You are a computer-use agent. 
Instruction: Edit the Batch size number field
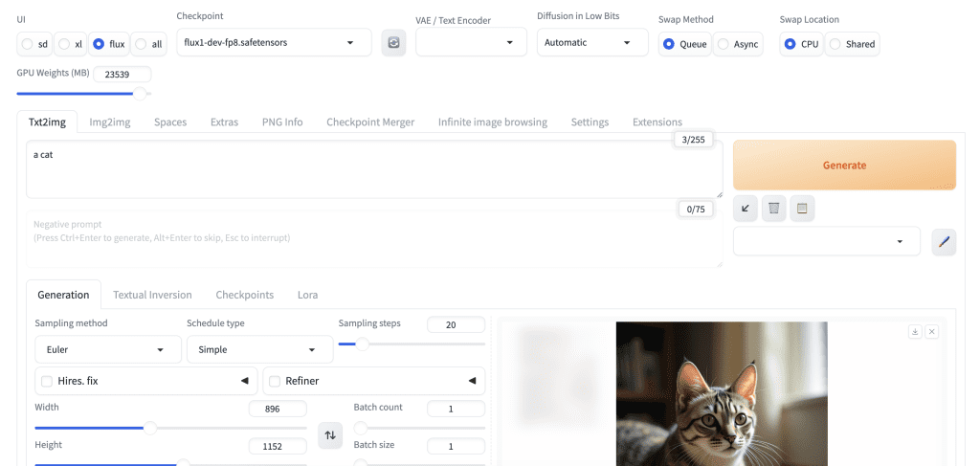coord(456,447)
